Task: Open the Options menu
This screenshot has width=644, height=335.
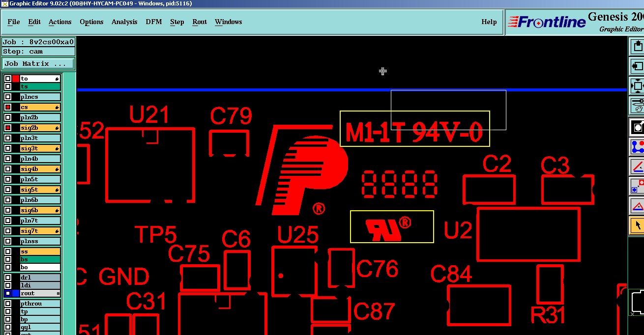Action: (x=91, y=22)
